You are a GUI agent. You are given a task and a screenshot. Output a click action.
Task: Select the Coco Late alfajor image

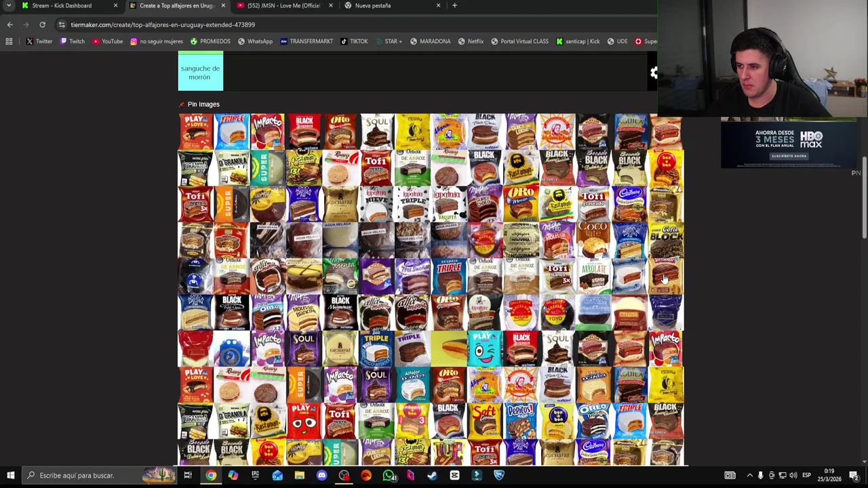[593, 239]
